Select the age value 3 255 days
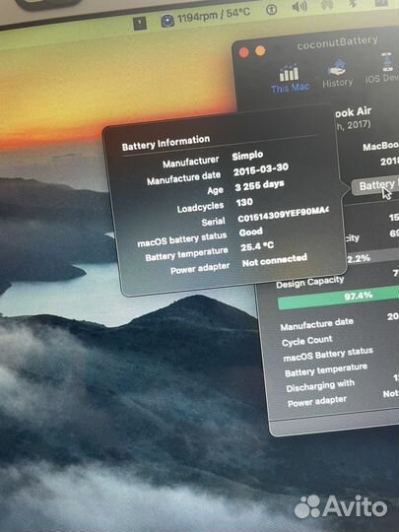Screen dimensions: 399x532 point(259,185)
